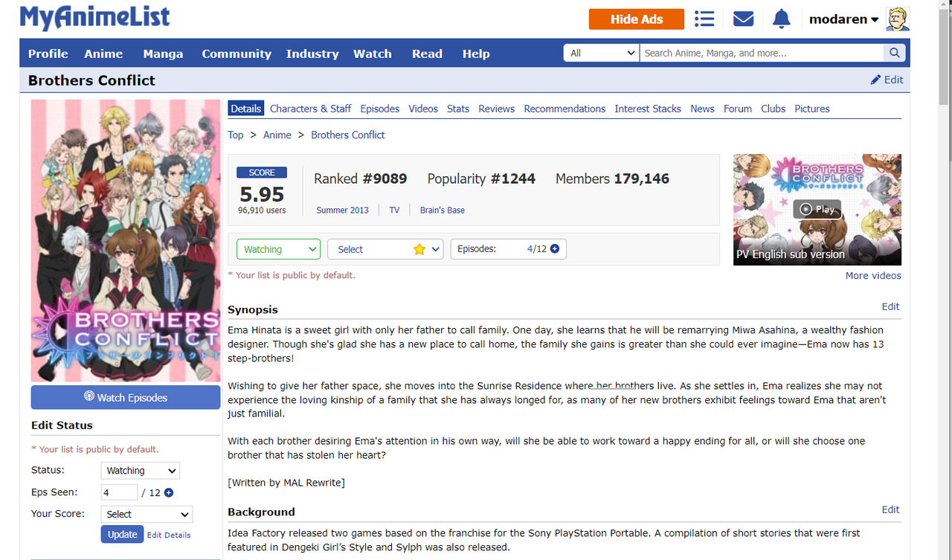Select the Details tab
The image size is (952, 560).
pyautogui.click(x=245, y=109)
